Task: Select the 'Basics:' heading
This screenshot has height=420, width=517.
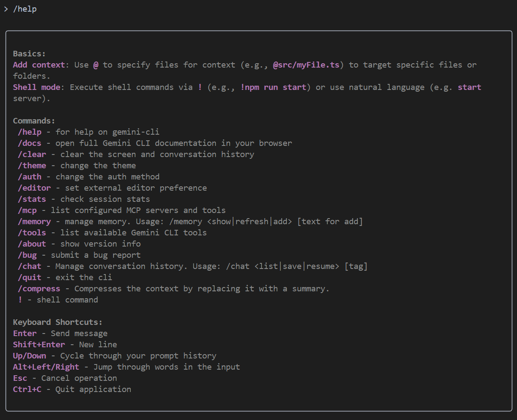Action: (29, 54)
